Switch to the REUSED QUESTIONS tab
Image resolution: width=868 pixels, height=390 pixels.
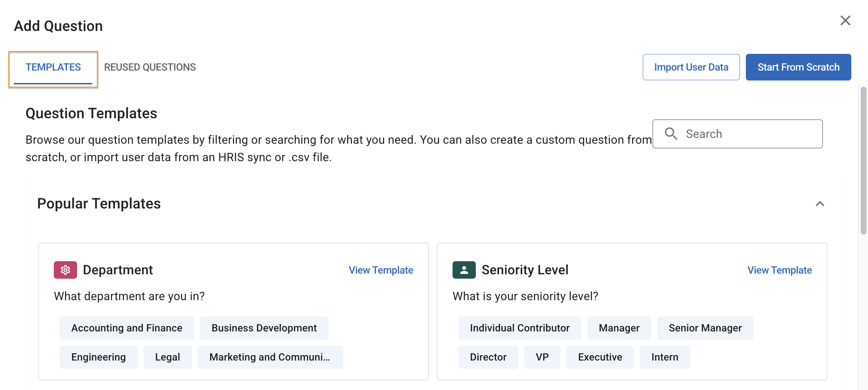(150, 67)
